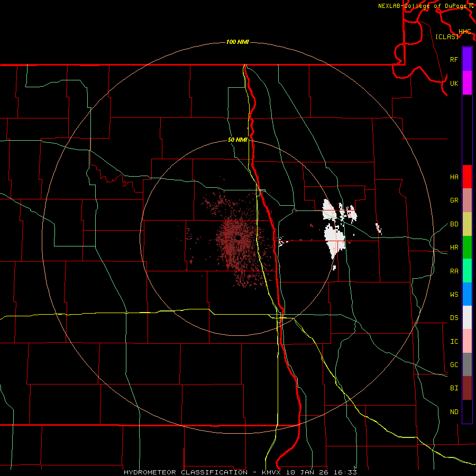Click the '50 NMI' range ring label
This screenshot has height=476, width=476.
coord(237,140)
